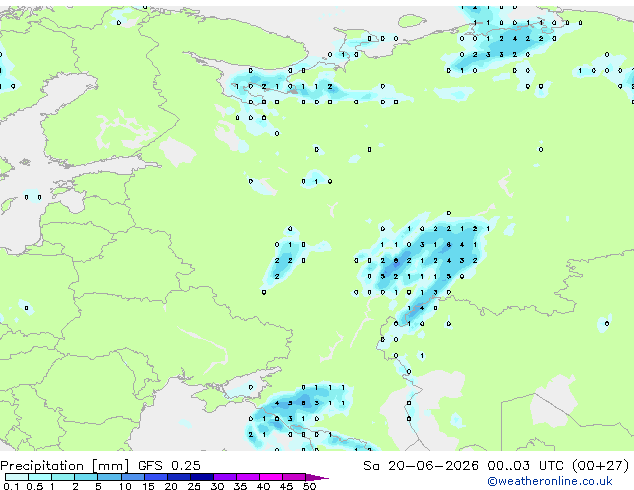Pick the 0.1–0.5 mm palest legend swatch

click(x=17, y=477)
